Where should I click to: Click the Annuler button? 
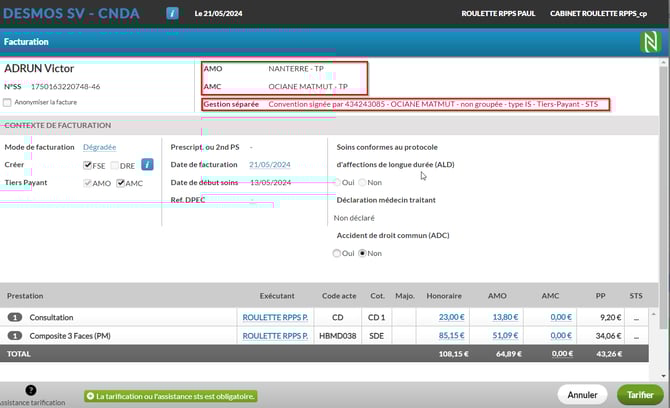(582, 394)
